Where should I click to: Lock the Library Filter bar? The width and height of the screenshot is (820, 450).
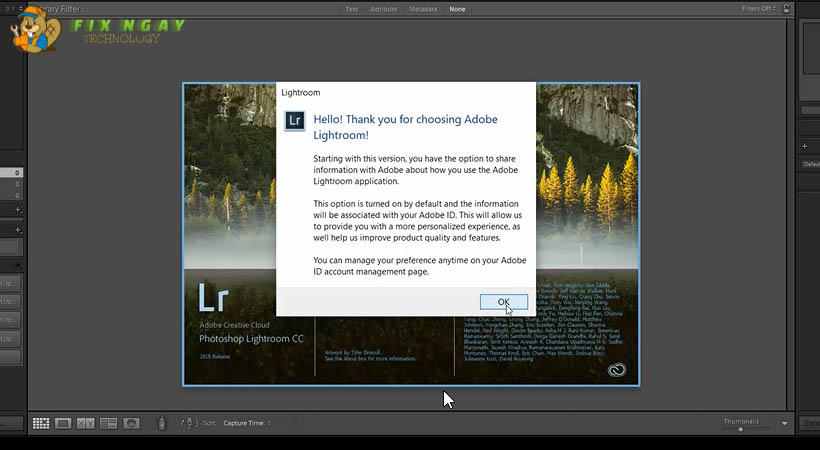click(x=787, y=9)
